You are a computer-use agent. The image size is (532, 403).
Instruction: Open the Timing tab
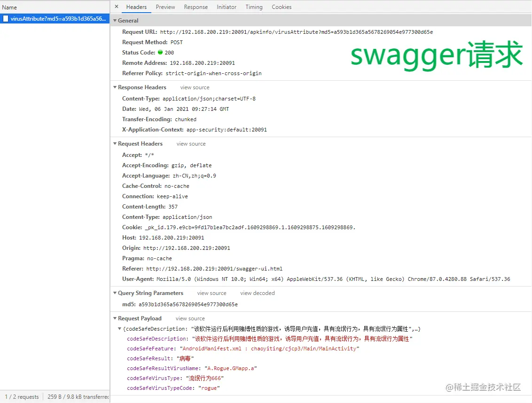point(254,7)
